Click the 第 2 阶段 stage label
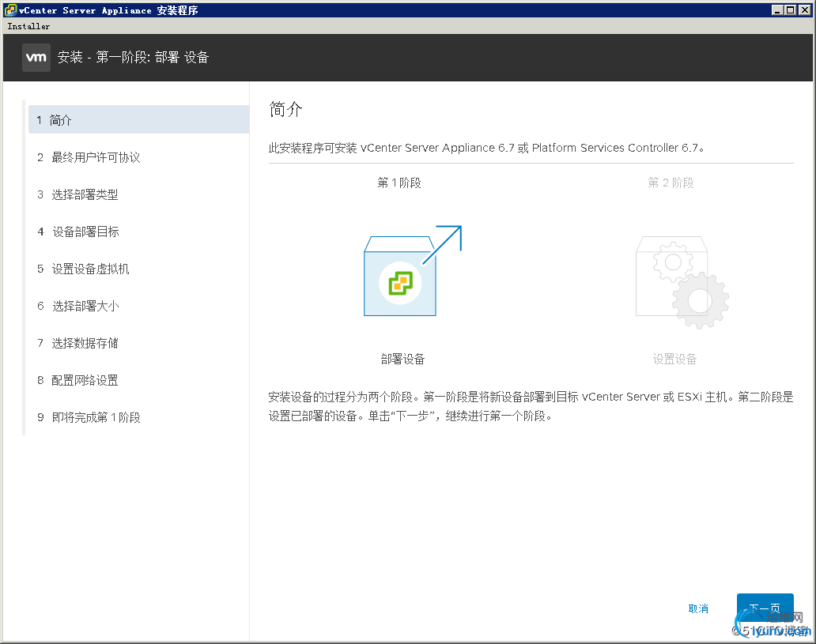 [x=671, y=183]
